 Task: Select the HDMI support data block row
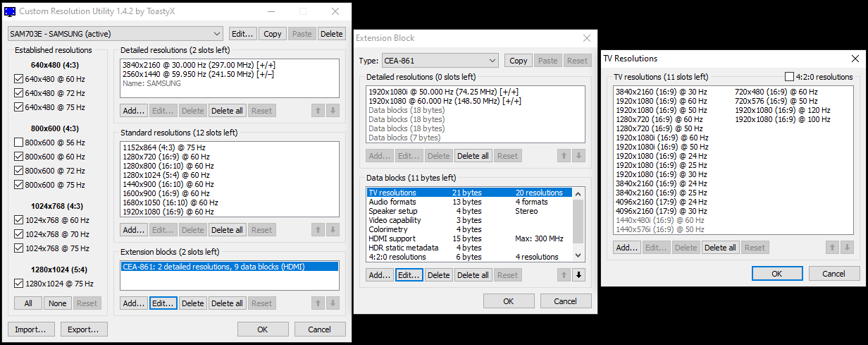(392, 238)
